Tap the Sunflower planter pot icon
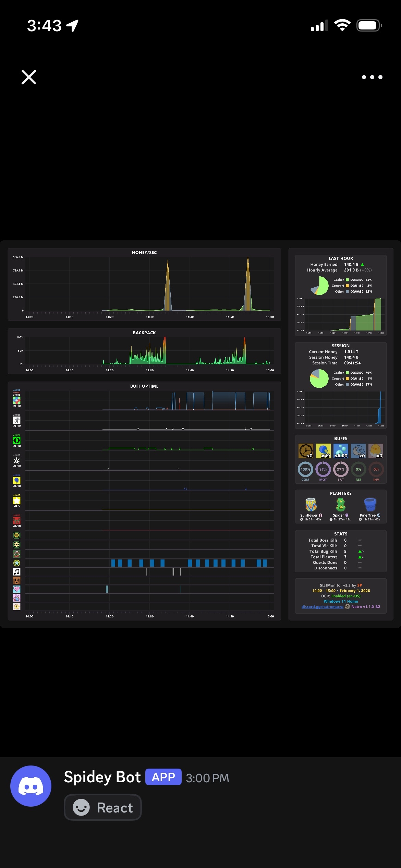 pyautogui.click(x=311, y=505)
